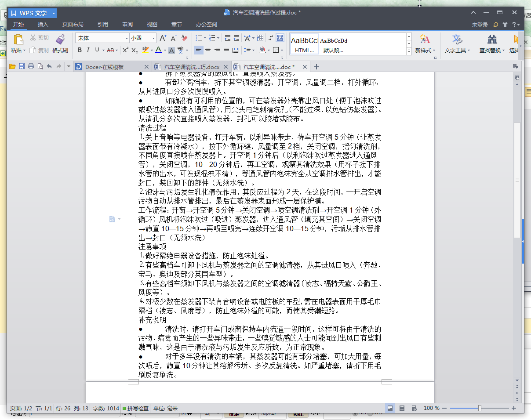Click the Paste (粘贴) clipboard icon
This screenshot has width=531, height=420.
click(18, 39)
